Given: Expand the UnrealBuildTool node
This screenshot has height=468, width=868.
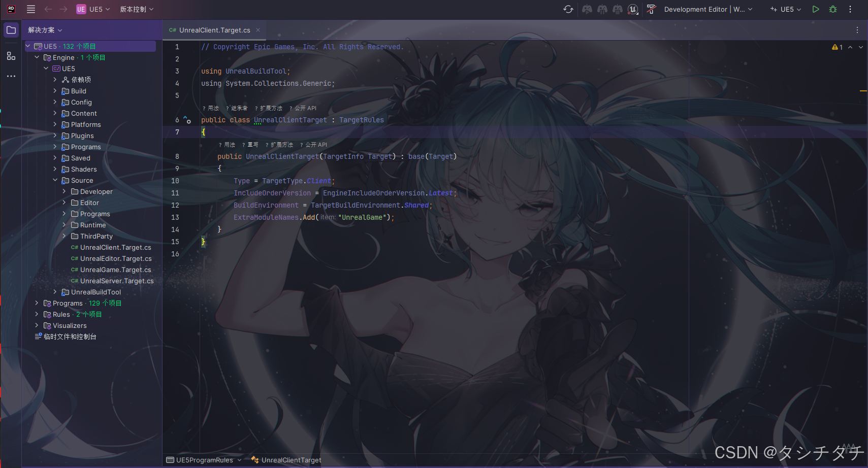Looking at the screenshot, I should pos(55,292).
